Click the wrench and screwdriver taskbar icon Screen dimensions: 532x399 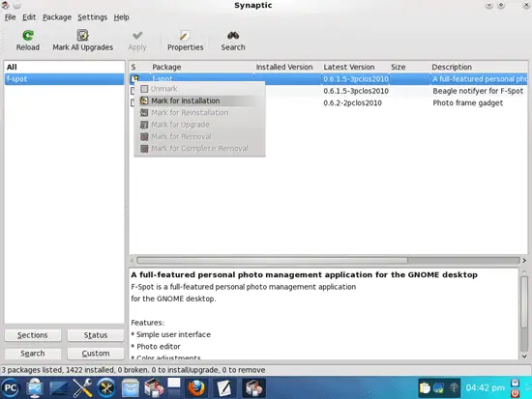coord(82,387)
